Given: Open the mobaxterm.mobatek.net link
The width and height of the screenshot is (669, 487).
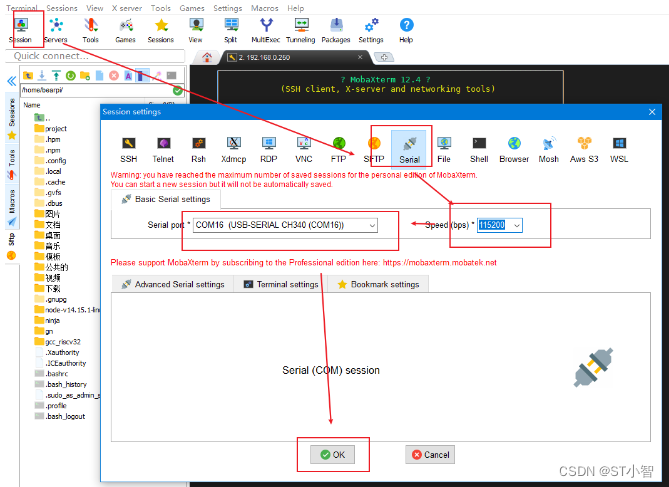Looking at the screenshot, I should coord(439,262).
